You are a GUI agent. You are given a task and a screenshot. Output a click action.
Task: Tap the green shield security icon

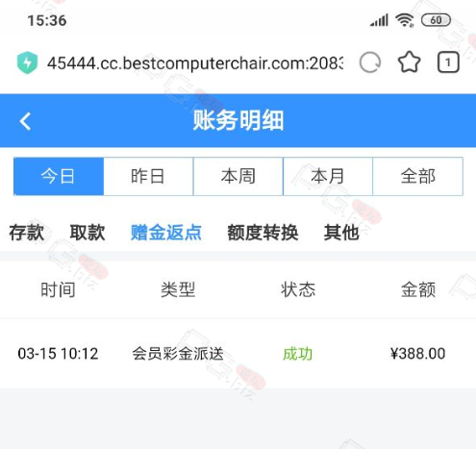28,62
